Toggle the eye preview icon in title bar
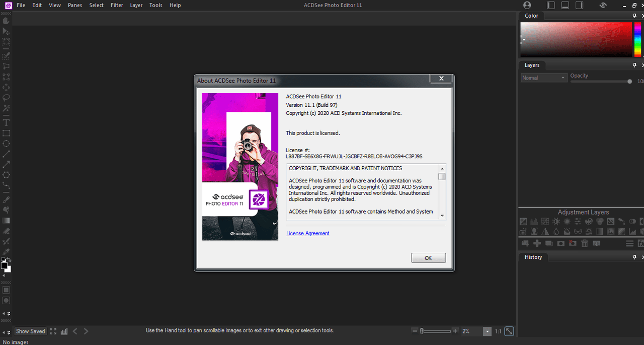The image size is (644, 345). (603, 5)
